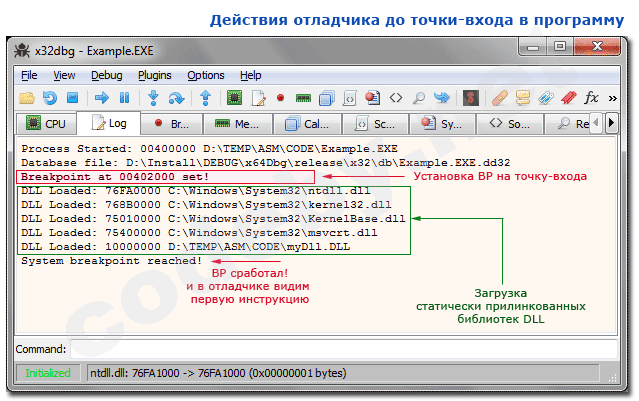Image resolution: width=639 pixels, height=401 pixels.
Task: Open Script view from toolbar scroll icon
Action: click(349, 98)
